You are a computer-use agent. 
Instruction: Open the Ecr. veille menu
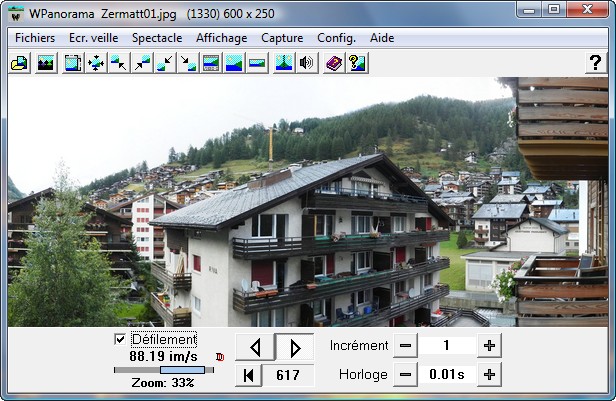(94, 38)
